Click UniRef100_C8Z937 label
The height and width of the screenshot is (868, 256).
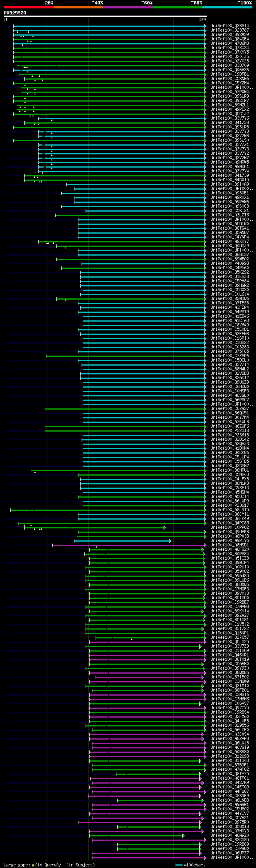(230, 409)
